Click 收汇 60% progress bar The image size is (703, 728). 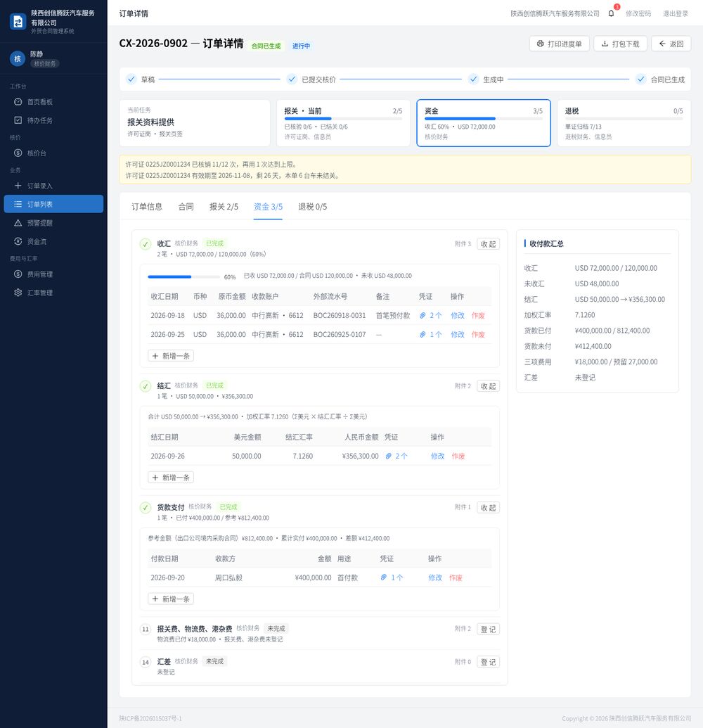[x=183, y=276]
